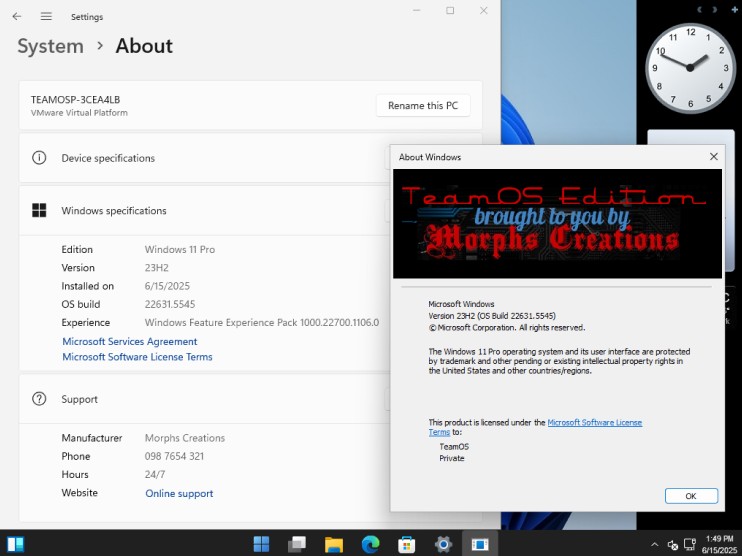Navigate to System in the breadcrumb
Screen dimensions: 742x556
click(x=51, y=46)
